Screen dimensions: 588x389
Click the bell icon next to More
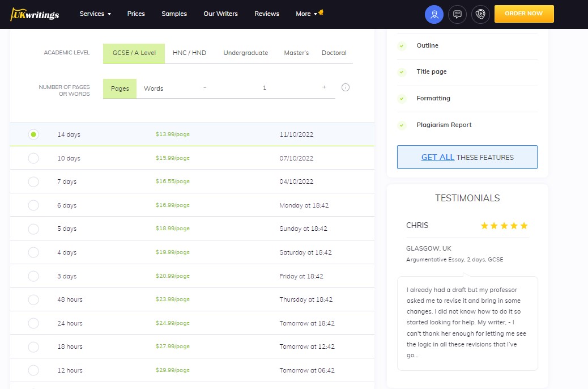(321, 12)
